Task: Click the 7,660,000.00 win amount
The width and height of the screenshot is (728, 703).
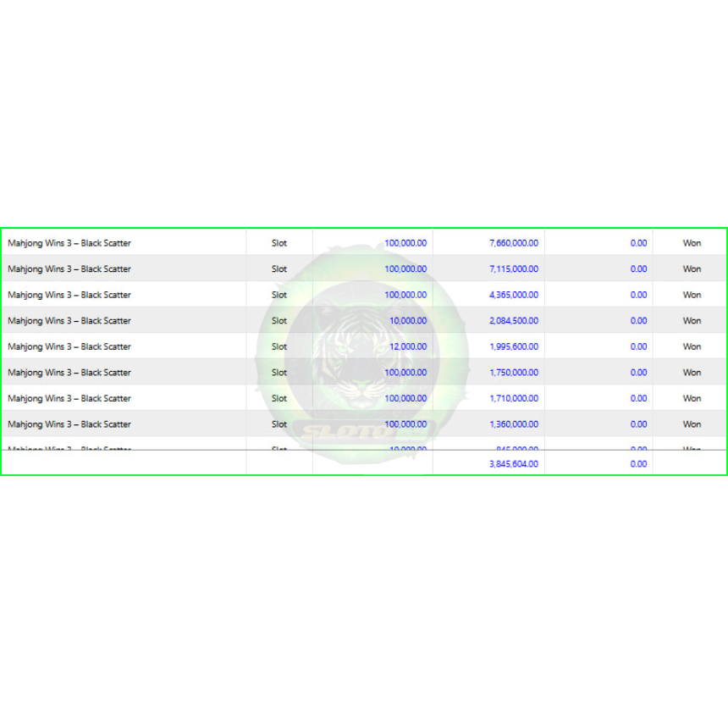Action: (x=514, y=243)
